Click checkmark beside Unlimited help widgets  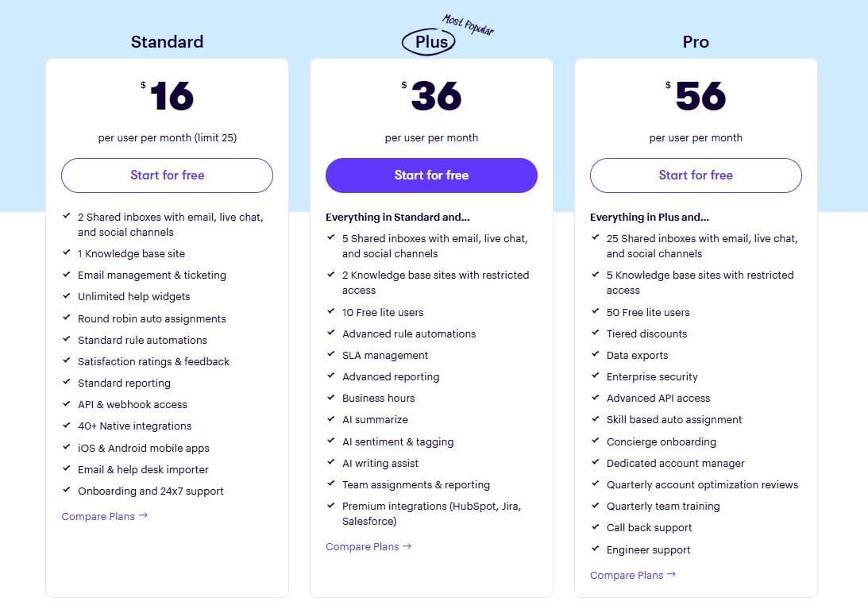click(x=66, y=296)
